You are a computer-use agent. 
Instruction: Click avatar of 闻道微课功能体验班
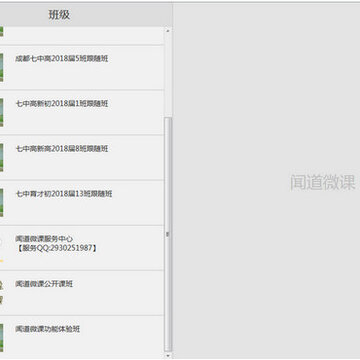coord(1,338)
